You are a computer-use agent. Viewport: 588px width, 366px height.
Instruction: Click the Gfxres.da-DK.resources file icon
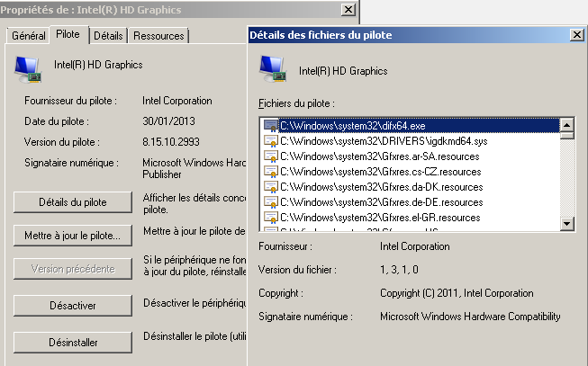270,187
